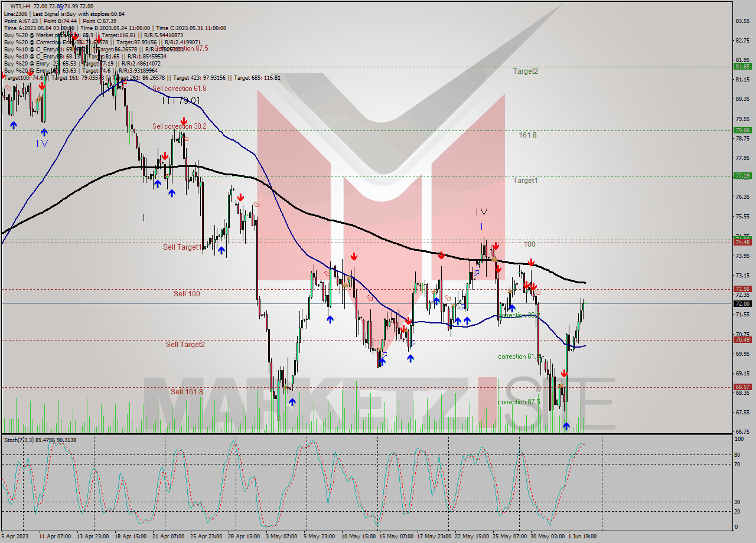Click the 3 May 07:00 date label
Screen dimensions: 756x543
(x=282, y=537)
